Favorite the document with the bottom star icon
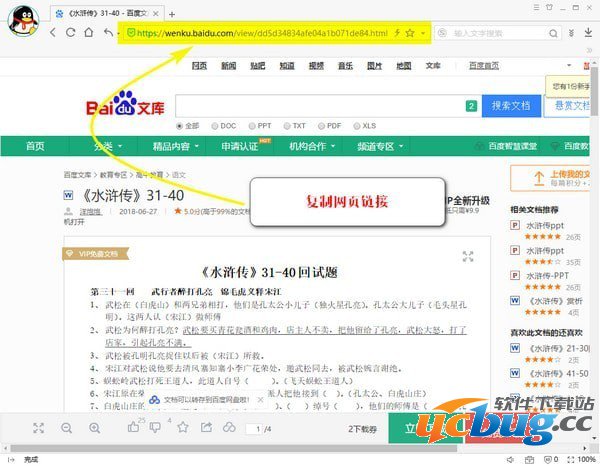 (x=183, y=427)
